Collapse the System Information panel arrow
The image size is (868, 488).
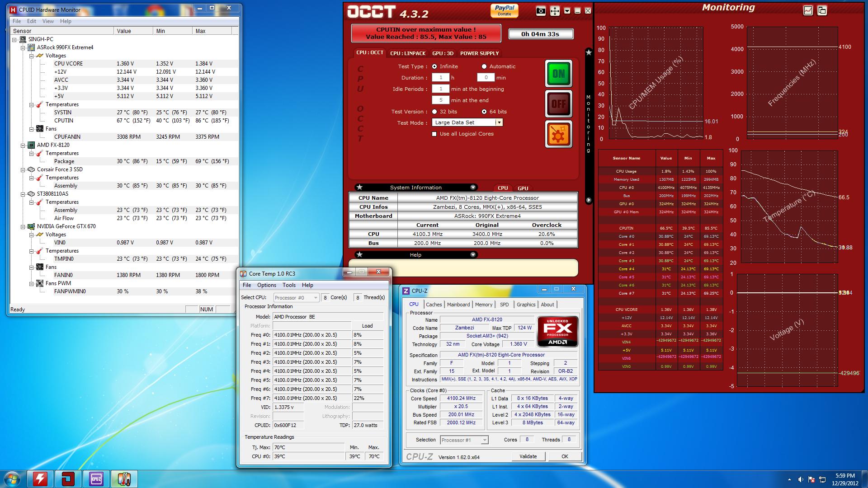click(473, 187)
